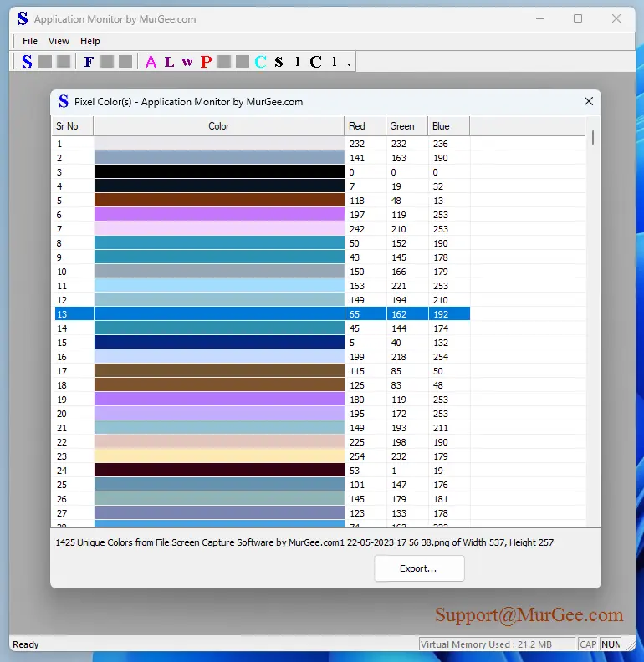This screenshot has width=644, height=662.
Task: Click the magenta A toolbar icon
Action: (x=151, y=62)
